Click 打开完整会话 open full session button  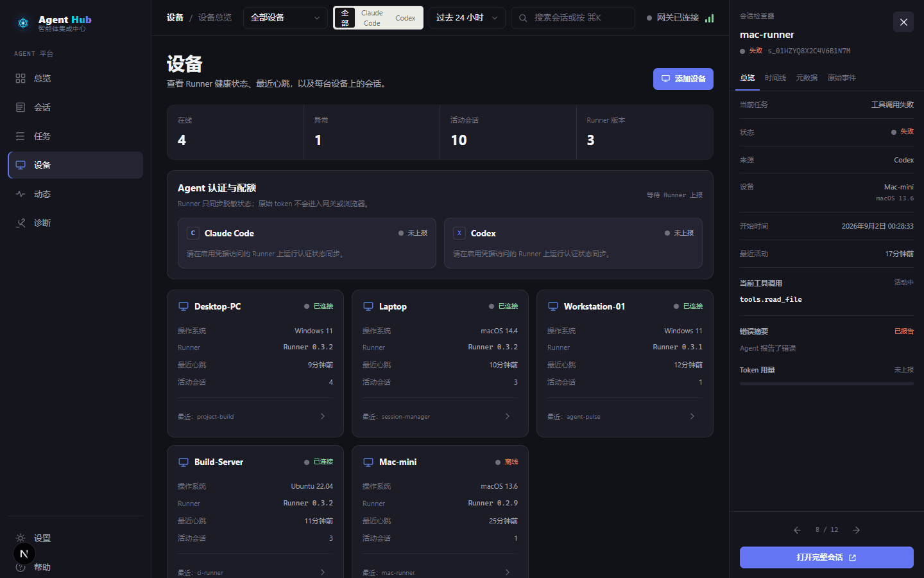pyautogui.click(x=826, y=557)
